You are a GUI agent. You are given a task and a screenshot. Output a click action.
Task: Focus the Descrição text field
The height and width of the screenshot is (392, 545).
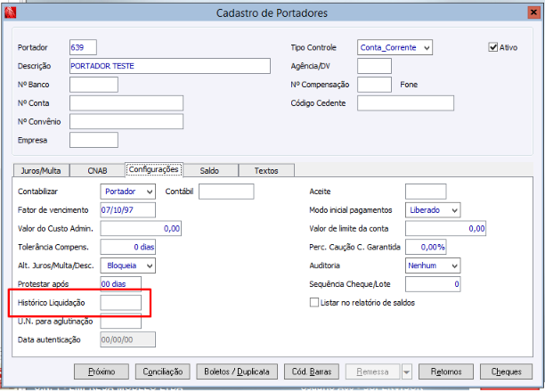coord(169,66)
